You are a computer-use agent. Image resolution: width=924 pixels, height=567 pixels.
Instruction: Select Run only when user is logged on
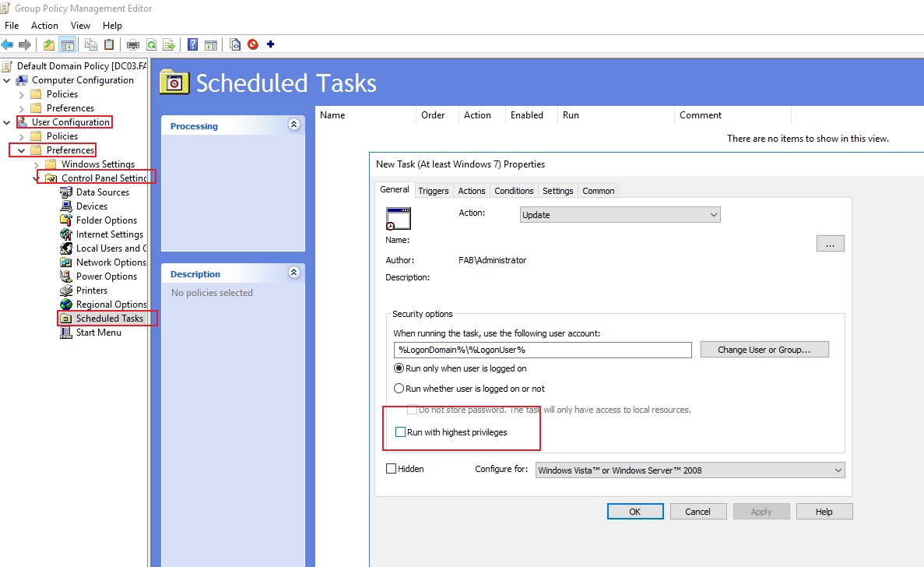[x=399, y=368]
